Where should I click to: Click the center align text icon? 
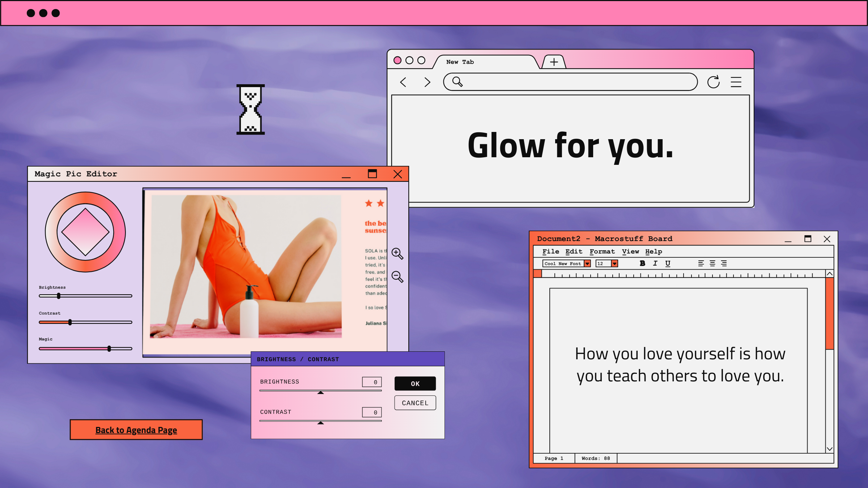pyautogui.click(x=712, y=264)
